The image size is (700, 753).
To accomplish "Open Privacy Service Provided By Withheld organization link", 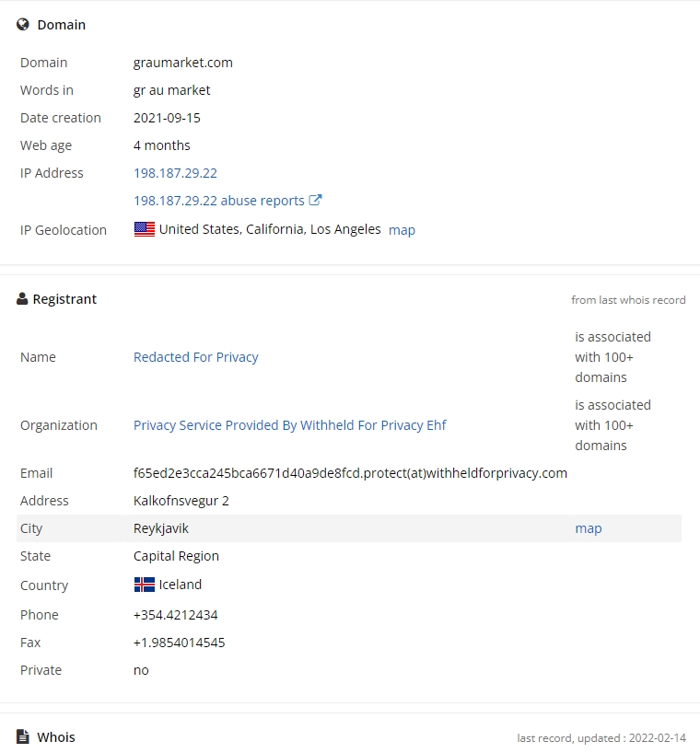I will coord(290,425).
